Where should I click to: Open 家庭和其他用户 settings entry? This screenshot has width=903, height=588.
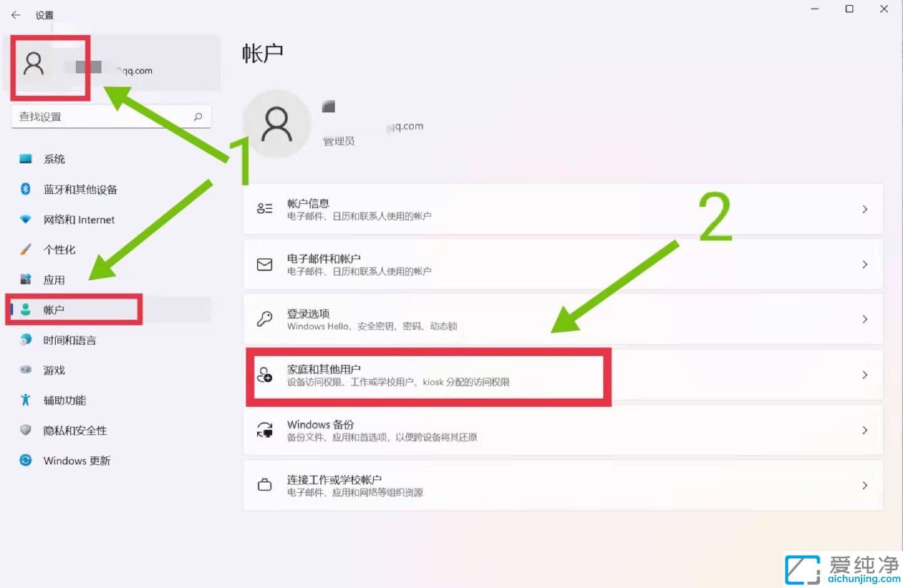click(563, 375)
